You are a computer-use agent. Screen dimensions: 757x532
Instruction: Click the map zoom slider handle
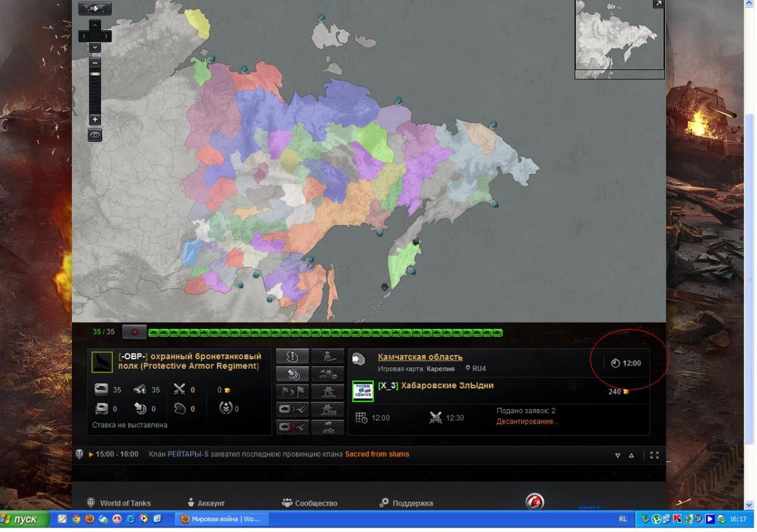pos(95,74)
